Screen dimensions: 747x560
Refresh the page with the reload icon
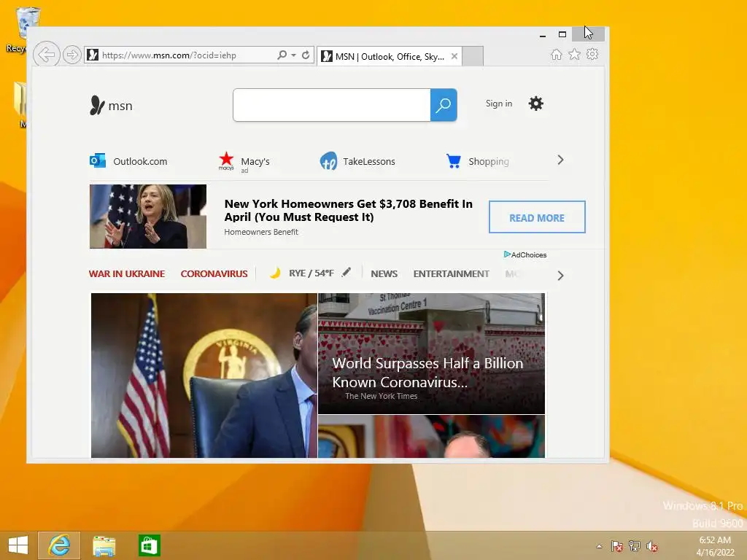coord(306,55)
